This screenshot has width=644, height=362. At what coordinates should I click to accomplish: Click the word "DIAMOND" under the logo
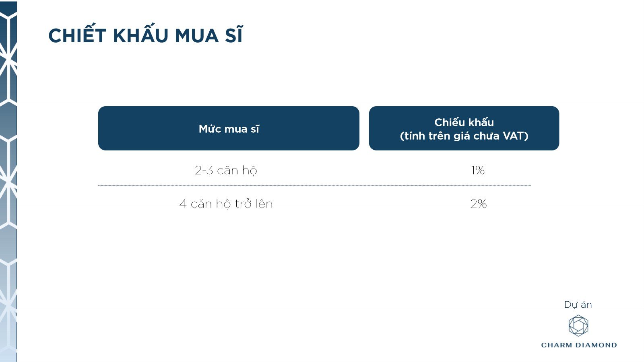[x=597, y=345]
